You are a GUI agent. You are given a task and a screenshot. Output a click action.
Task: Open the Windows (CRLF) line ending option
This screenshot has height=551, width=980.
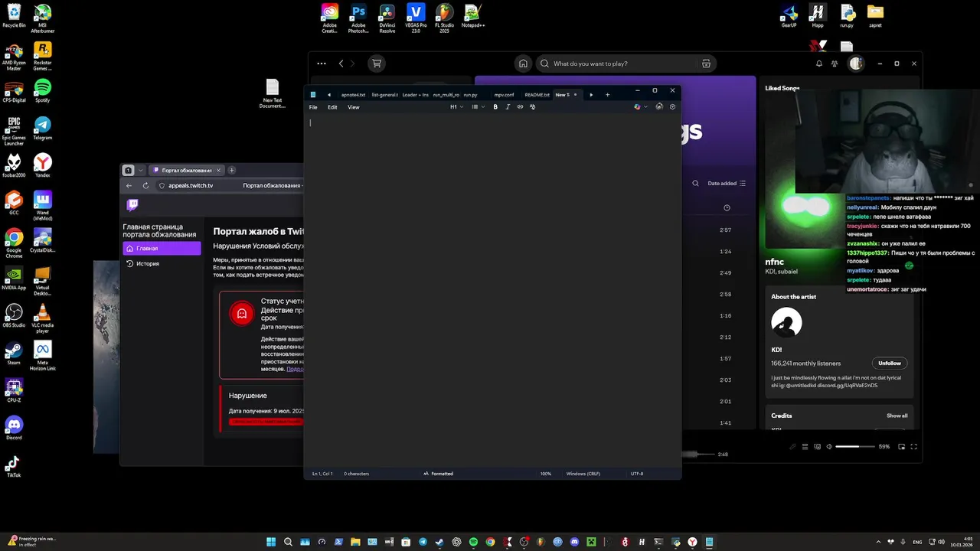coord(583,474)
